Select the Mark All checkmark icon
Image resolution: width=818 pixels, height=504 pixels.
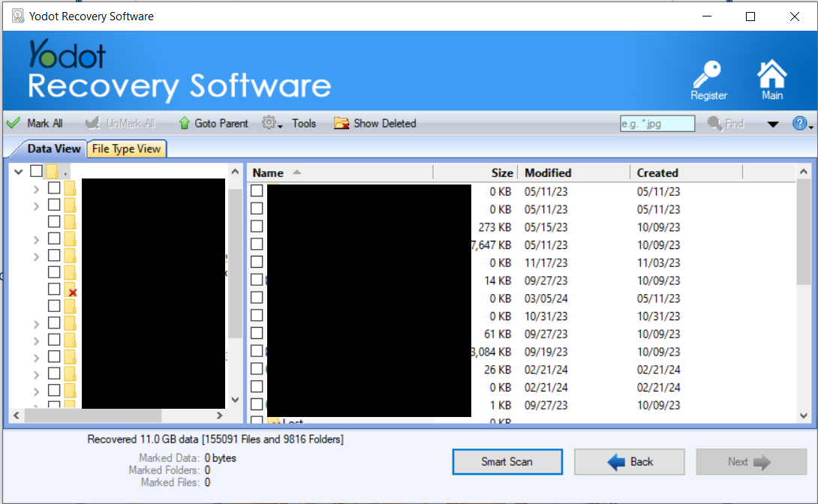click(14, 123)
